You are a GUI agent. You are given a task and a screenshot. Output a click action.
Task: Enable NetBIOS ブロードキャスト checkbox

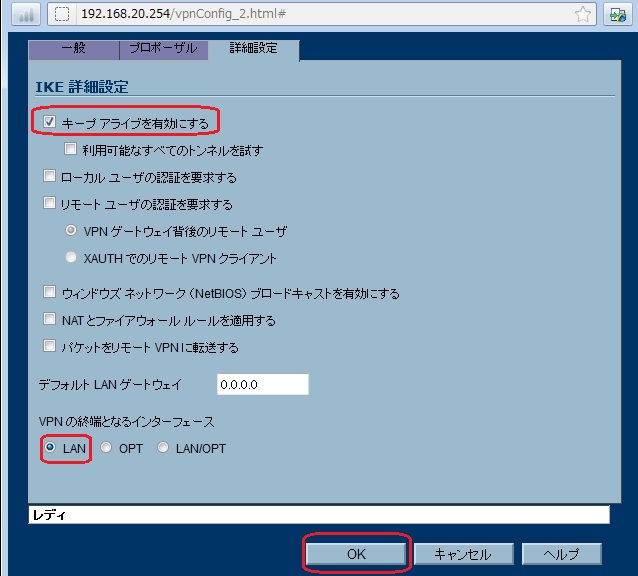click(50, 292)
